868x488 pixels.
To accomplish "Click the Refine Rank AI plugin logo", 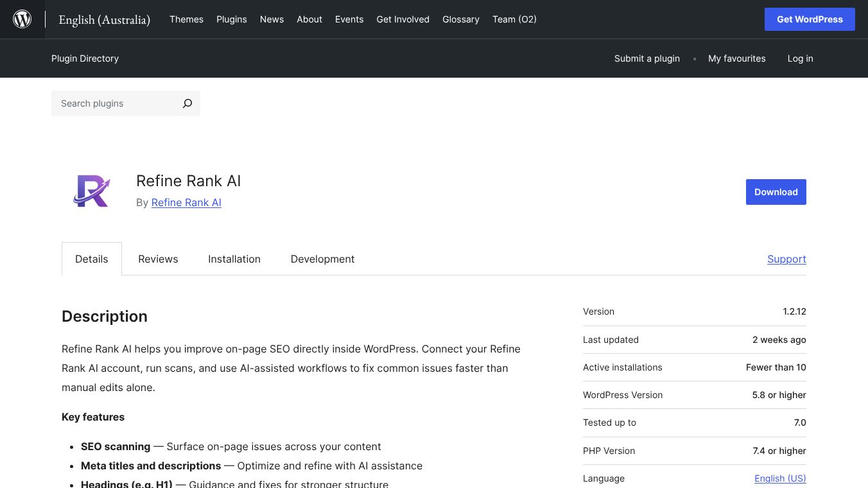I will (x=92, y=192).
